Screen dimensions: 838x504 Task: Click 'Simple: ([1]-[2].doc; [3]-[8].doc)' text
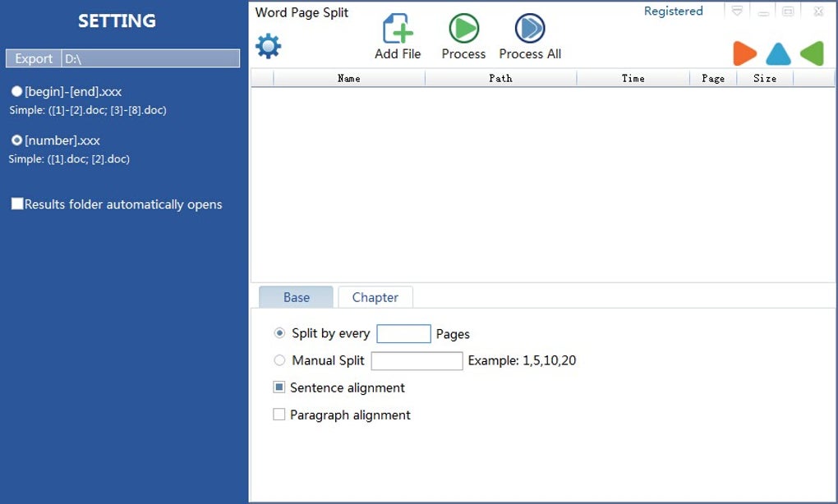click(88, 111)
